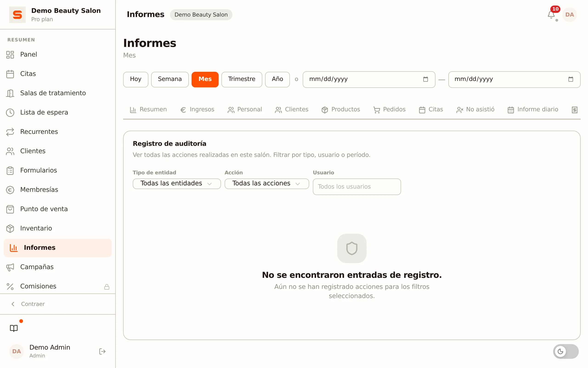Open Inventario in the sidebar

click(x=58, y=228)
